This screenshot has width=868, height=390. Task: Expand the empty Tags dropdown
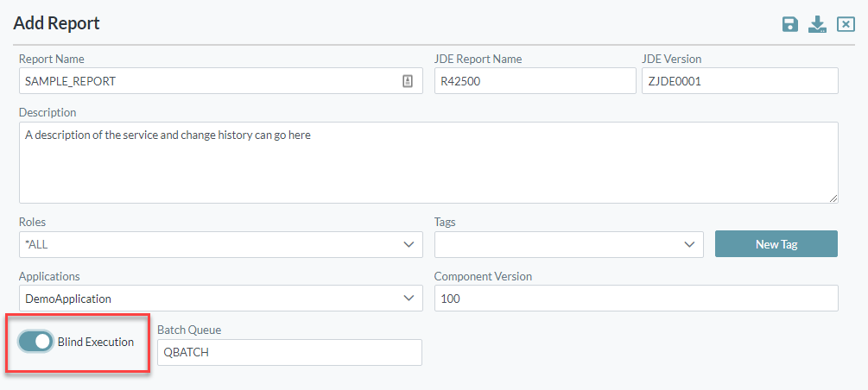pyautogui.click(x=568, y=244)
